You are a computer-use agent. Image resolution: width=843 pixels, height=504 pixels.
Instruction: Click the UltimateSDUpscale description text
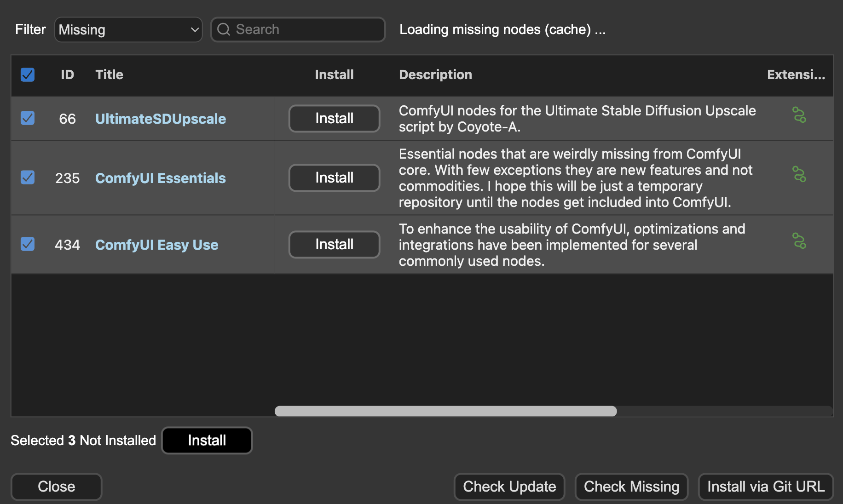coord(577,119)
